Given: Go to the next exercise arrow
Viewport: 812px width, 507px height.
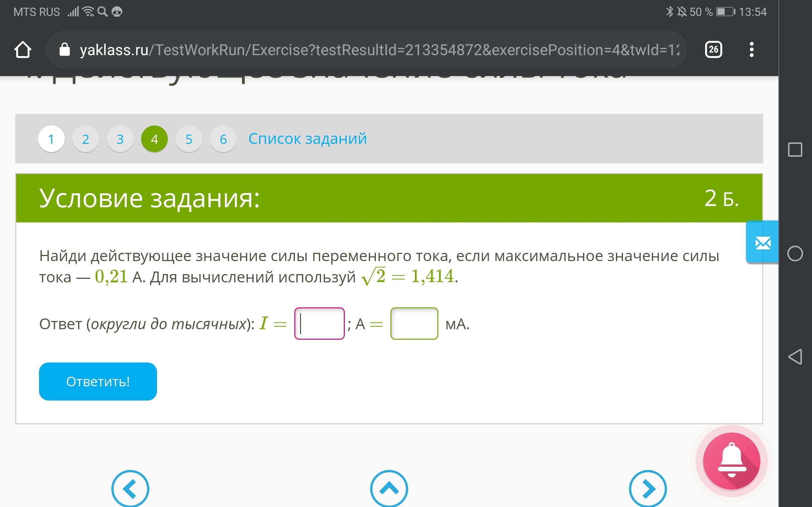Looking at the screenshot, I should 648,489.
